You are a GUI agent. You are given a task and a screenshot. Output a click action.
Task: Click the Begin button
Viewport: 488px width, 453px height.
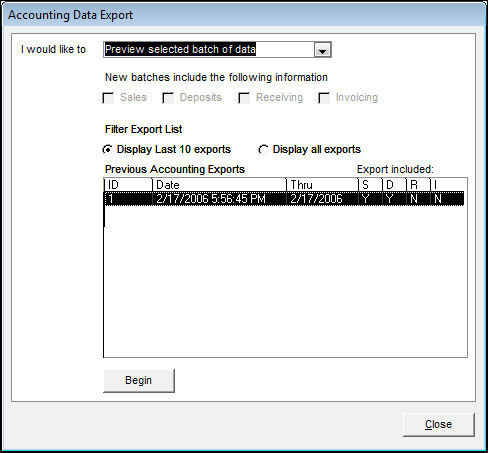pos(139,380)
